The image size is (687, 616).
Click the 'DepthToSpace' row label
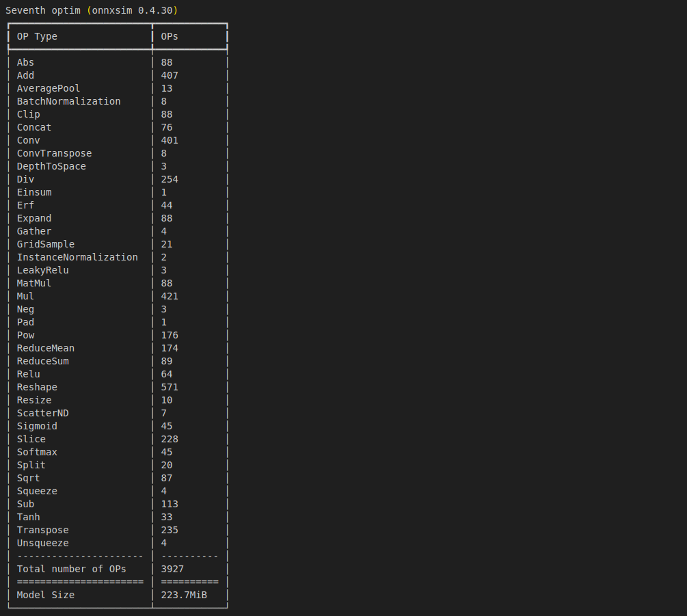click(51, 167)
